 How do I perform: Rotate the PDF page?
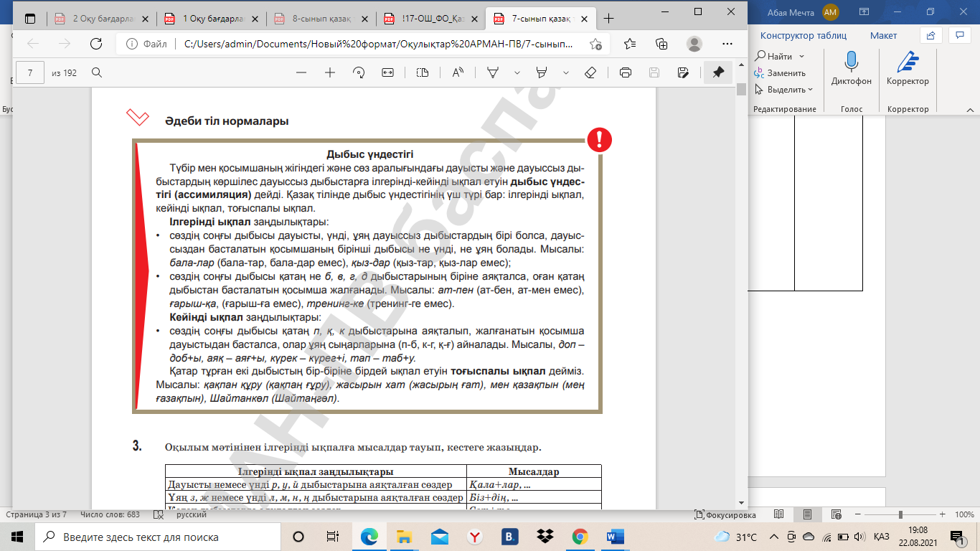pos(359,72)
